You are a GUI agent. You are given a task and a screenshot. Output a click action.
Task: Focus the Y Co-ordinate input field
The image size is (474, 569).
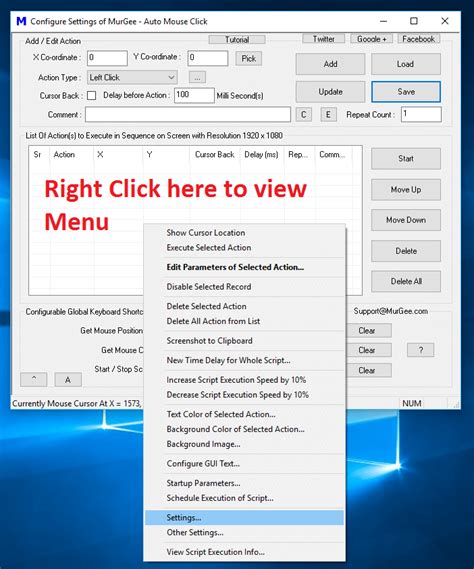[208, 58]
